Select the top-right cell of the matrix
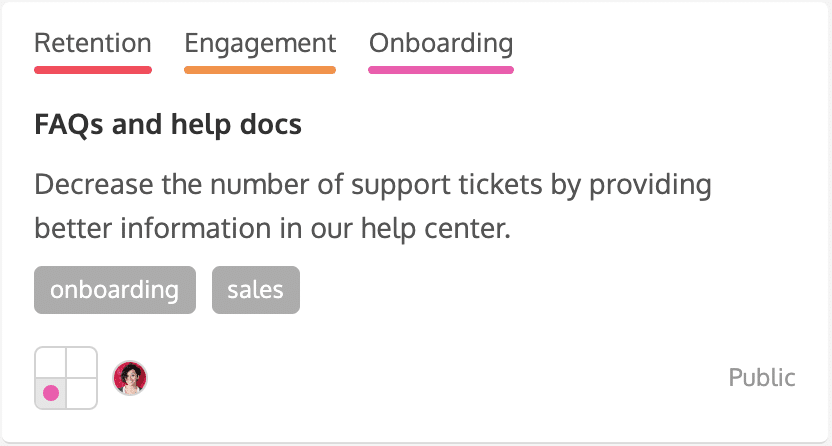 pos(81,363)
